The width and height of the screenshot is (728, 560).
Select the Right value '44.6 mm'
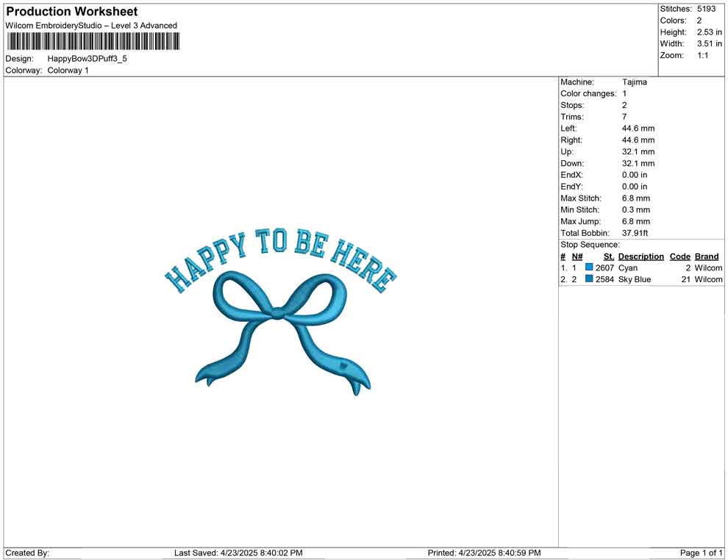pos(638,140)
